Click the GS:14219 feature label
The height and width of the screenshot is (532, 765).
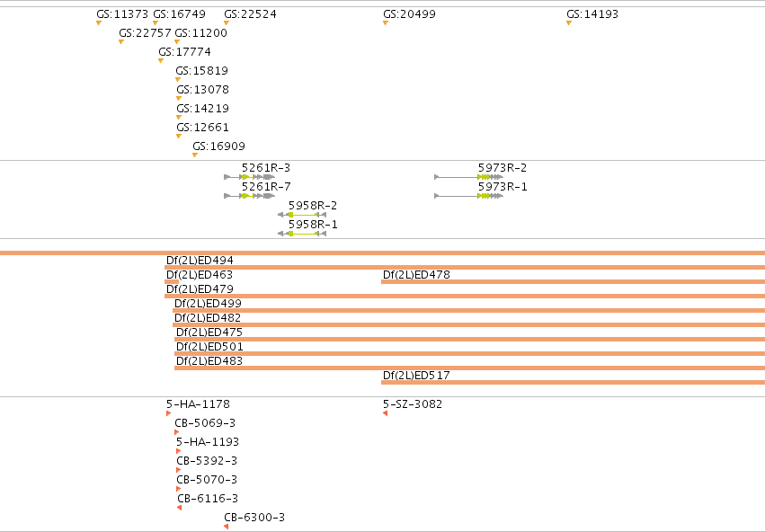click(202, 108)
